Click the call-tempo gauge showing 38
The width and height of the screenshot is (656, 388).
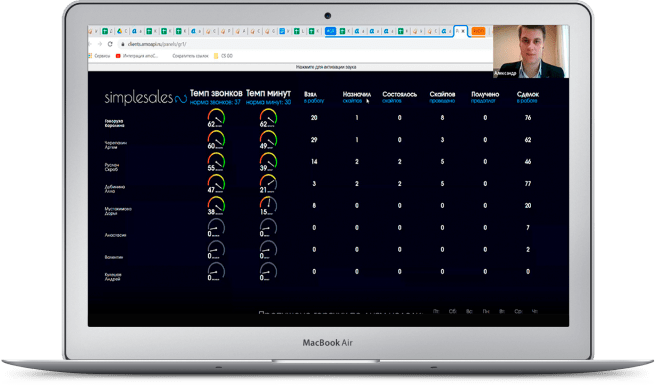click(x=216, y=206)
